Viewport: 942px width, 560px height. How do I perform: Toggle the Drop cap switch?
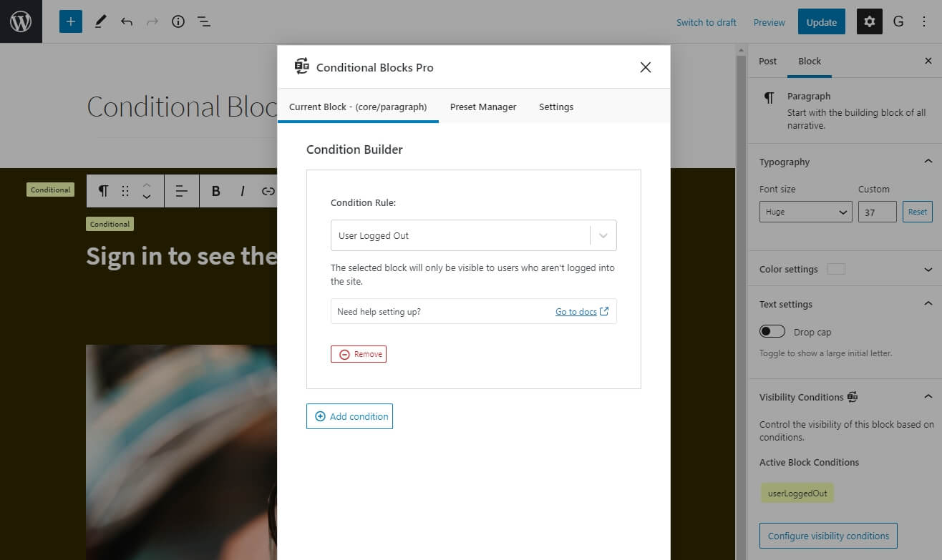(x=773, y=332)
